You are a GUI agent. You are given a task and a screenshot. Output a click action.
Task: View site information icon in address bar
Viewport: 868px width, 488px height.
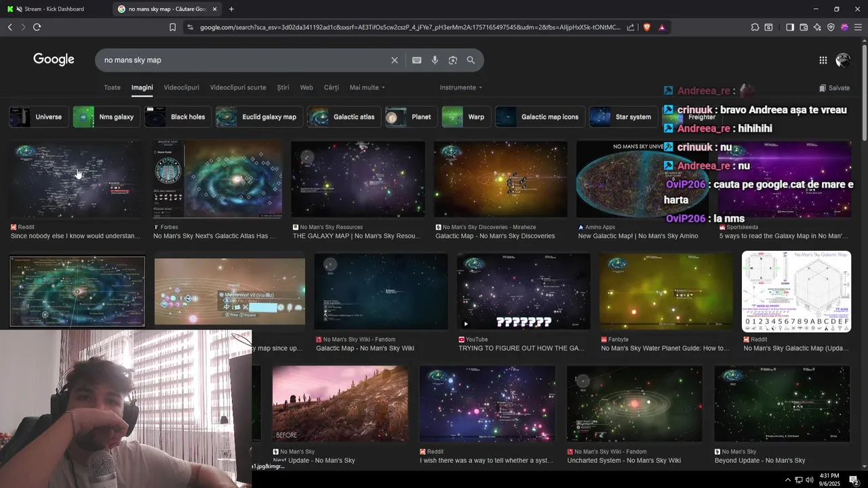tap(190, 27)
